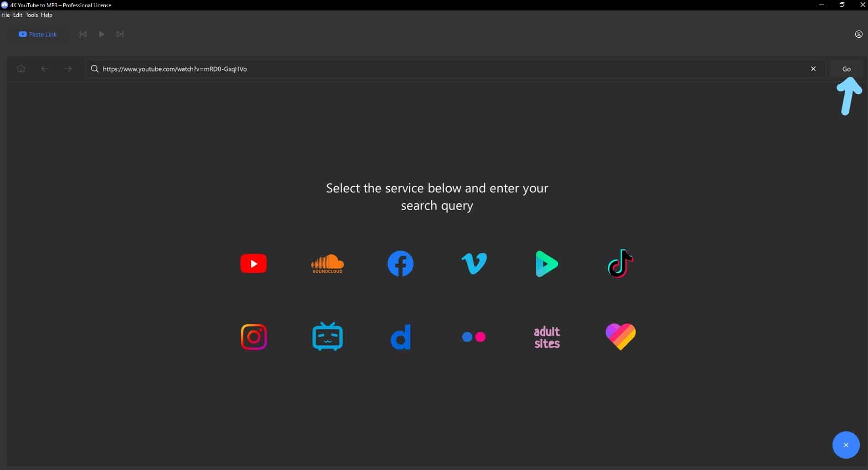The width and height of the screenshot is (868, 470).
Task: Navigate back with left arrow
Action: [45, 69]
